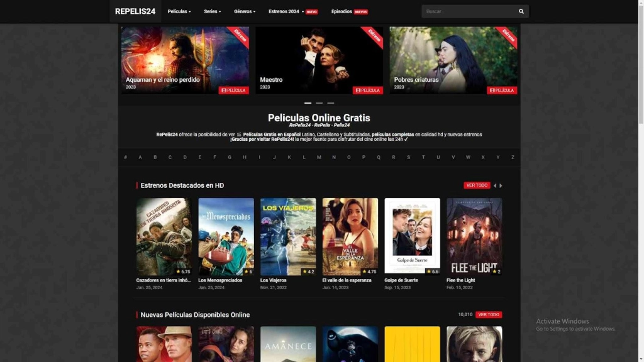Open El valle de la esperanza poster
644x362 pixels.
[x=350, y=236]
